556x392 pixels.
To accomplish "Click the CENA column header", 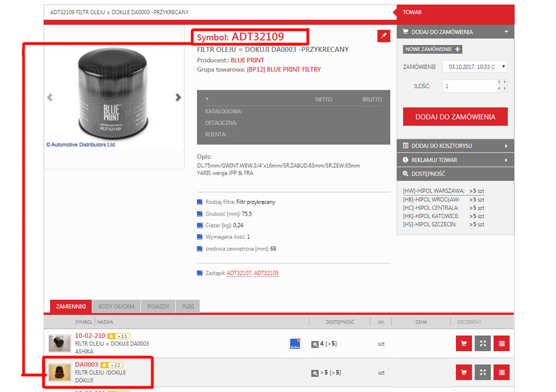I will tap(421, 322).
